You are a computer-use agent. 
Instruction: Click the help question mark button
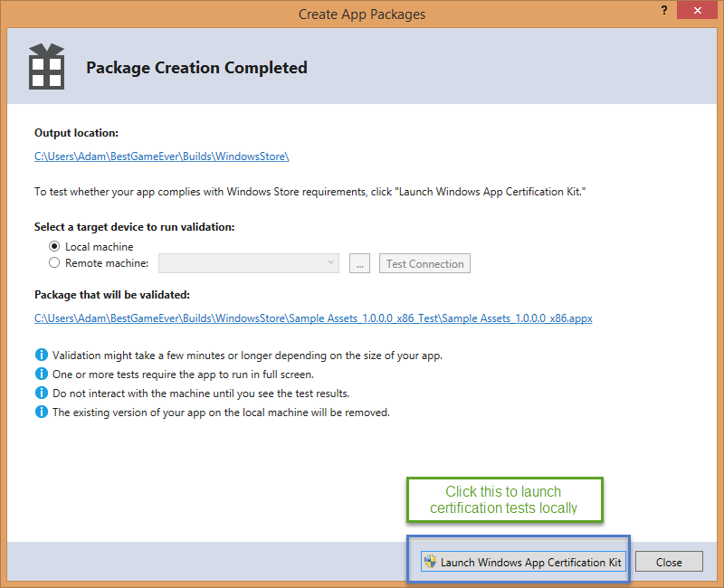(x=664, y=10)
